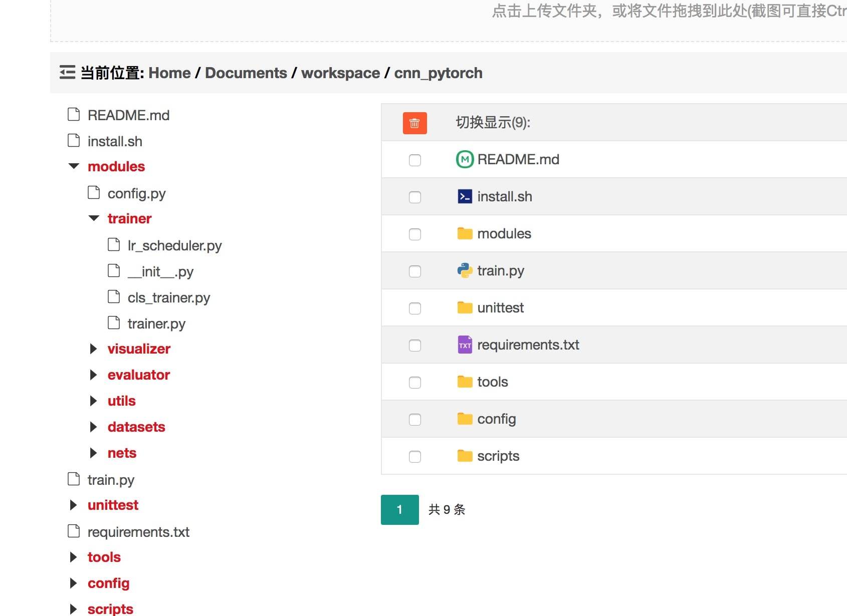Click the 切换显示(9) header label
The image size is (847, 616).
click(x=493, y=122)
